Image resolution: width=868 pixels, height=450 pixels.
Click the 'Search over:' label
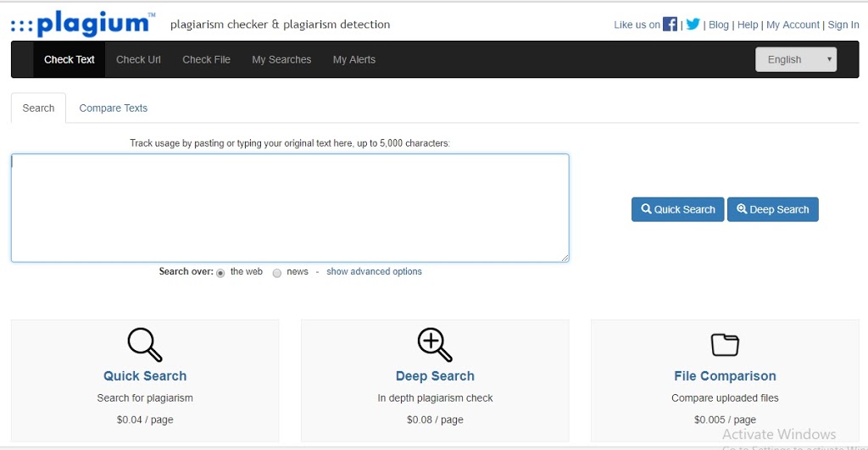click(x=186, y=271)
